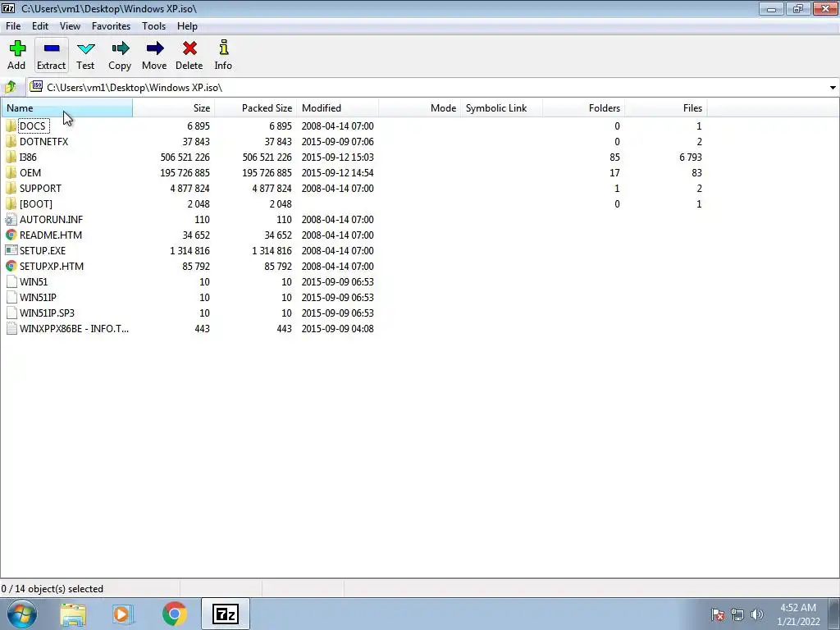Select the I386 folder icon
The height and width of the screenshot is (630, 840).
pos(11,157)
